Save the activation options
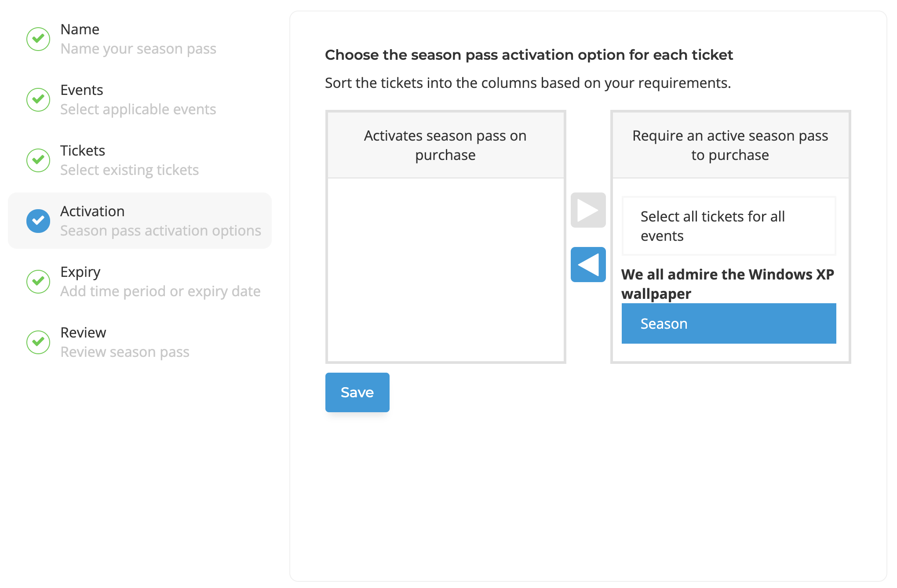The image size is (897, 588). (357, 392)
